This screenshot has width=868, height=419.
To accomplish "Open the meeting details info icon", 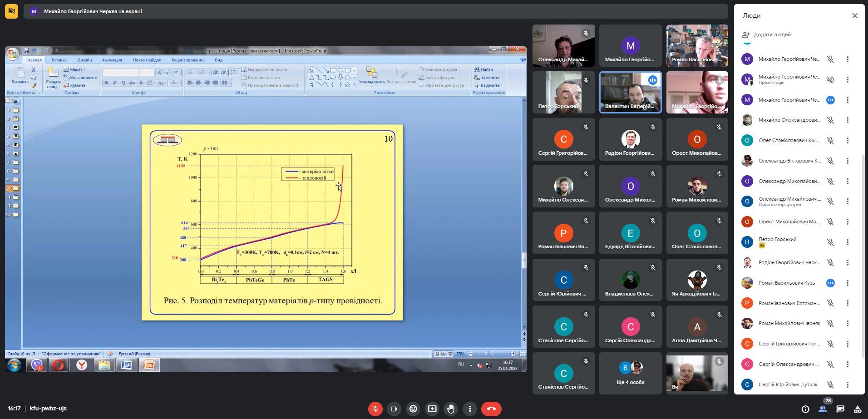I will [x=805, y=409].
